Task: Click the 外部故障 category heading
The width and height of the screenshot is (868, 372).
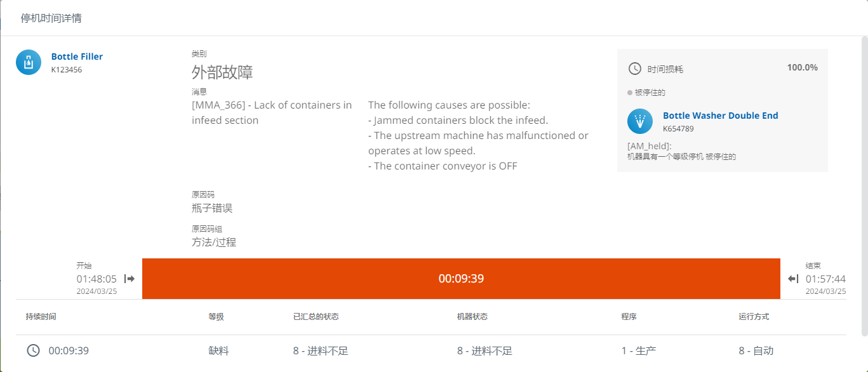Action: pyautogui.click(x=222, y=72)
